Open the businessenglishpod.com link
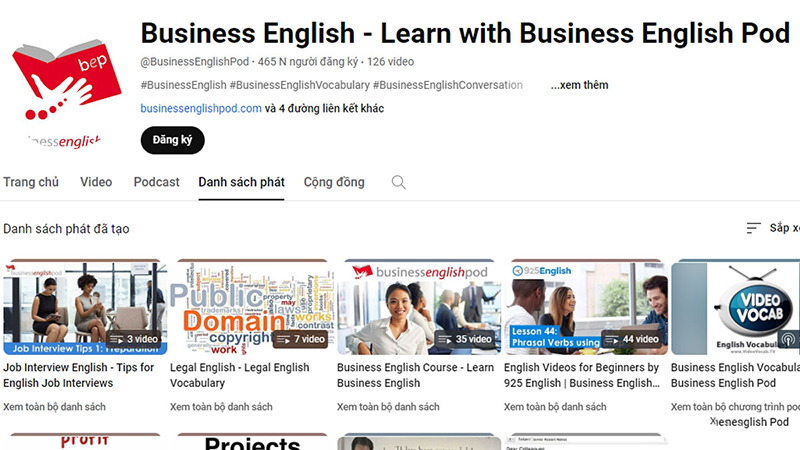The height and width of the screenshot is (450, 800). (201, 108)
